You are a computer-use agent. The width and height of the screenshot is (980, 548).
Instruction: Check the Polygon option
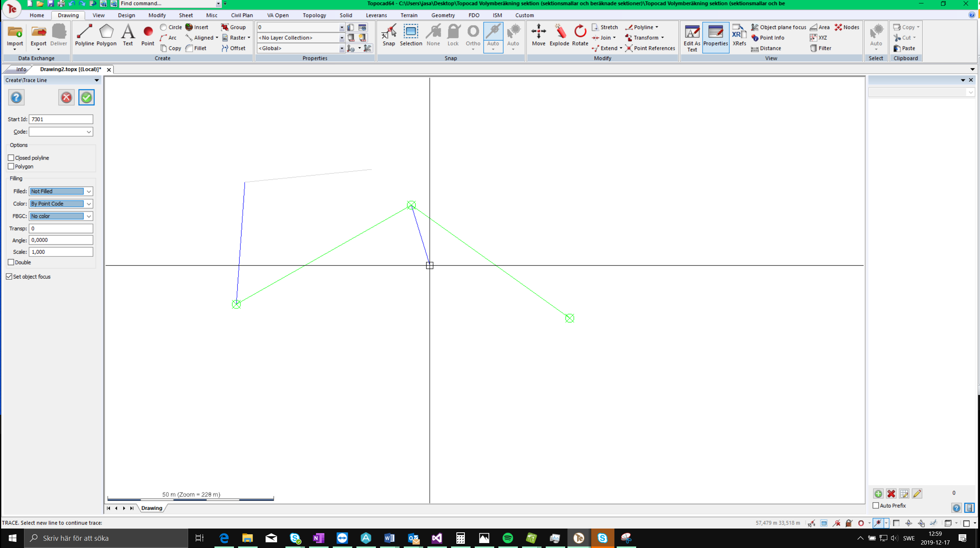coord(11,166)
